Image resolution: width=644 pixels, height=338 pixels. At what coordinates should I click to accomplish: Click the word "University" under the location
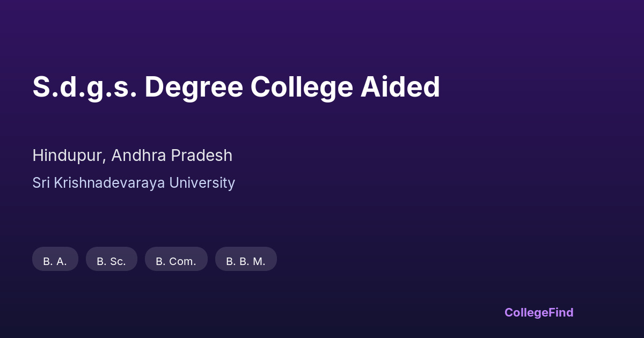point(202,183)
